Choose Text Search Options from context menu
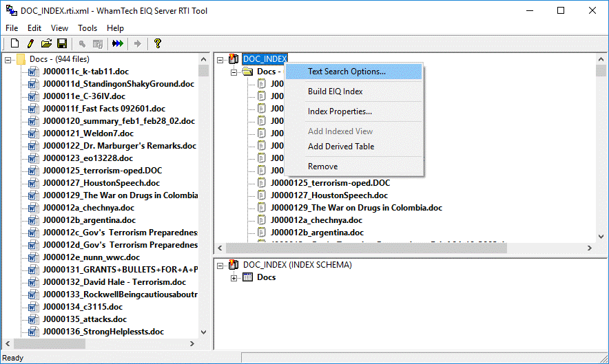 pyautogui.click(x=353, y=72)
